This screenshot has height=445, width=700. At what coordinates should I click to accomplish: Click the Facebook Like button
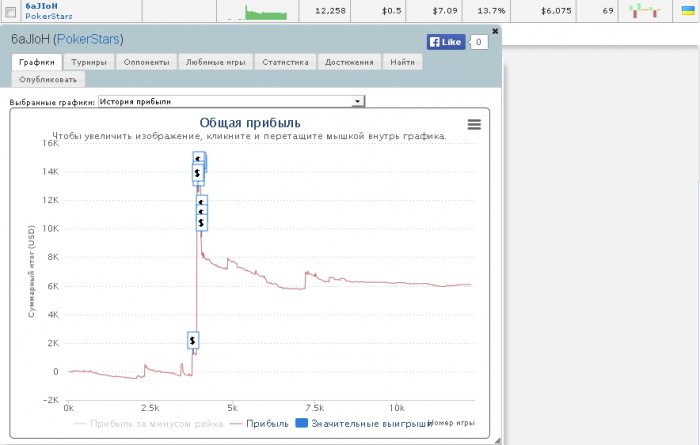click(446, 42)
